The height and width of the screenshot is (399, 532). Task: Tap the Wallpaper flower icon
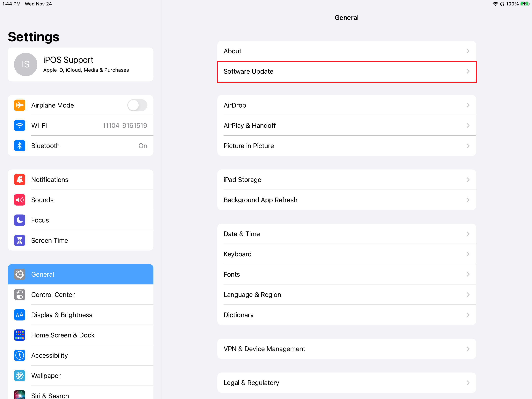click(20, 375)
